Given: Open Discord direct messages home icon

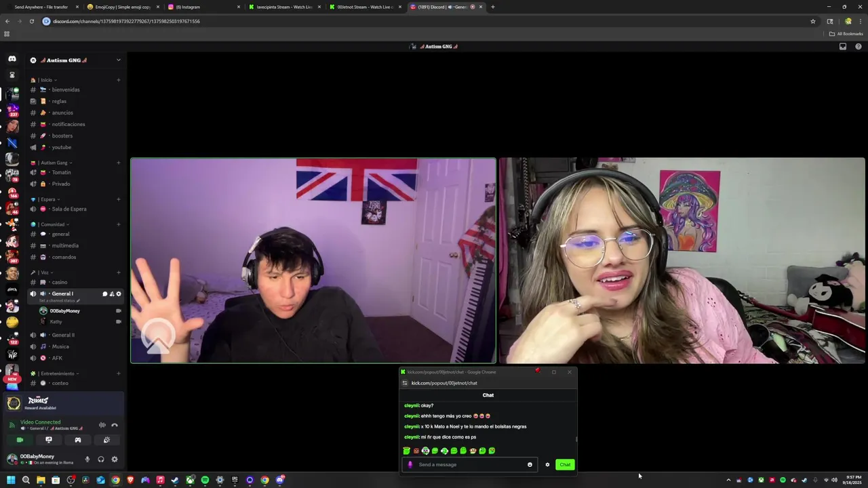Looking at the screenshot, I should coord(12,60).
